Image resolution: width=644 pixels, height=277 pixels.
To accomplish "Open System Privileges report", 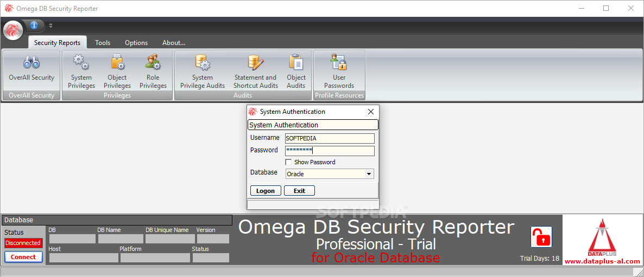I will tap(81, 72).
